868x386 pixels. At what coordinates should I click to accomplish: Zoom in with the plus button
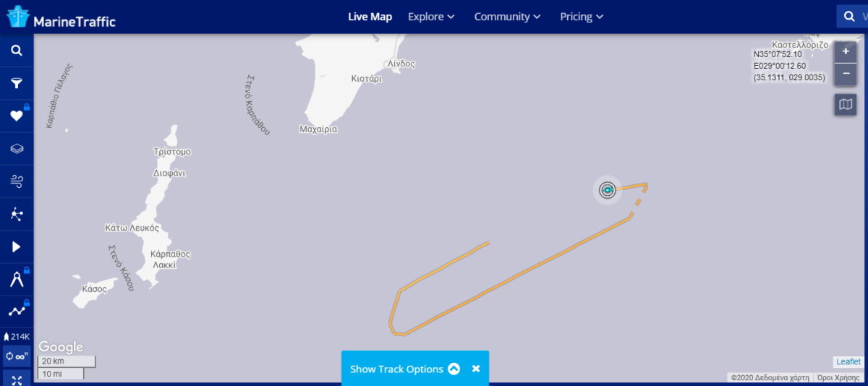tap(846, 52)
